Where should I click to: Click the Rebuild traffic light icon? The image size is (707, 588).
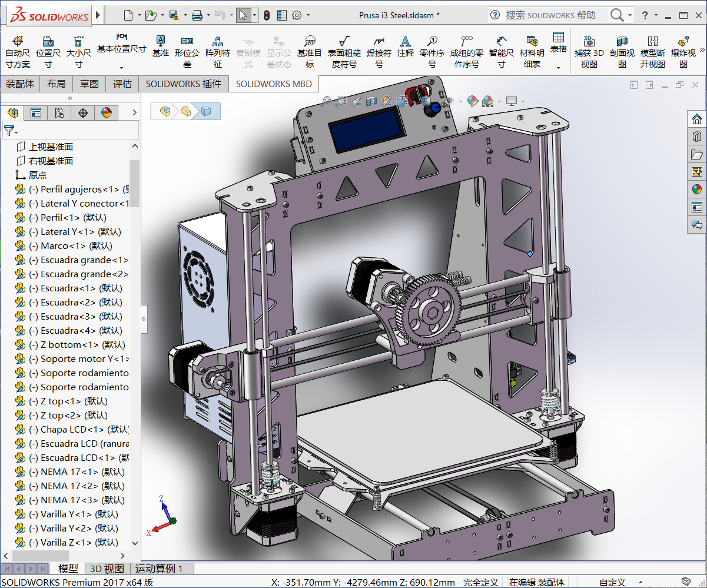coord(267,15)
